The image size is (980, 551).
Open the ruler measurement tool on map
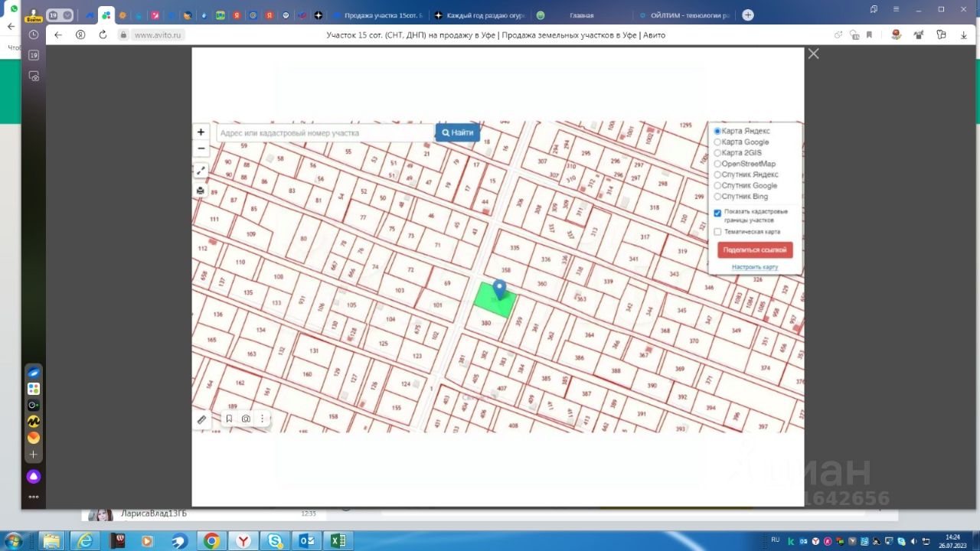(201, 419)
